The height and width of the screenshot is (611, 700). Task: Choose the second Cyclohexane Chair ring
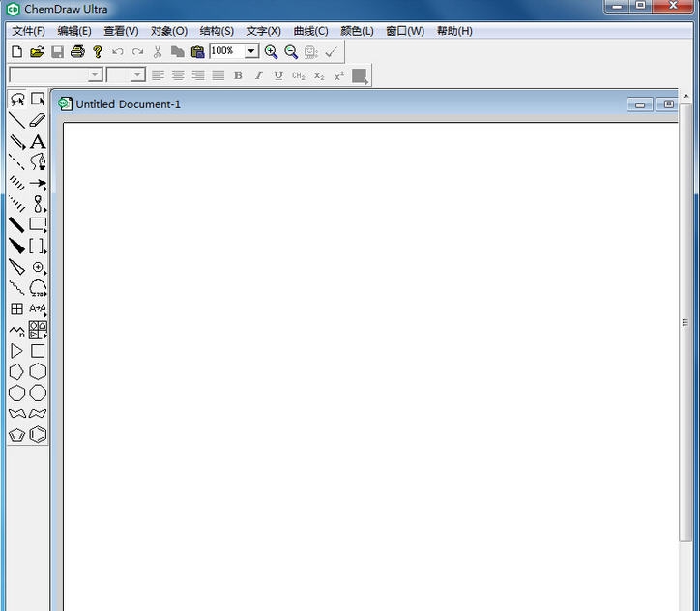pyautogui.click(x=38, y=413)
